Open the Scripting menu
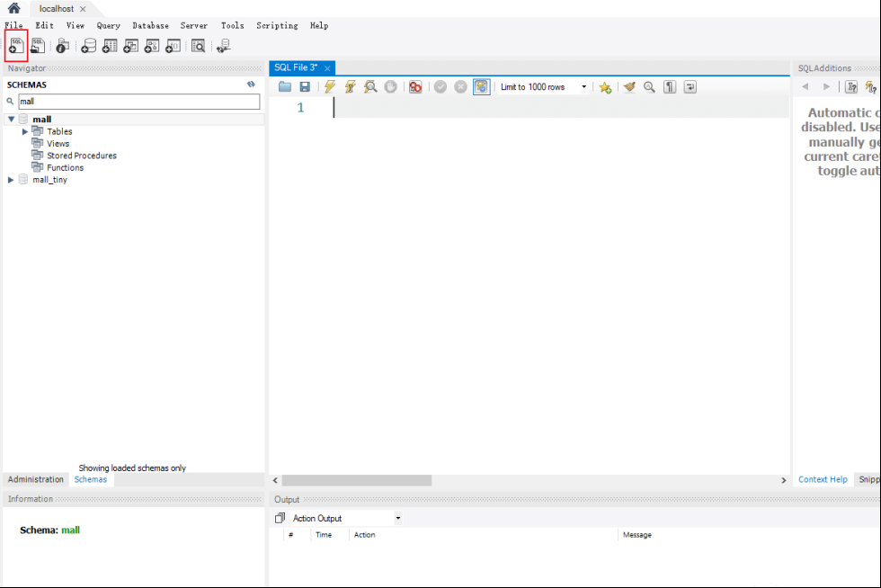881x588 pixels. [x=277, y=25]
